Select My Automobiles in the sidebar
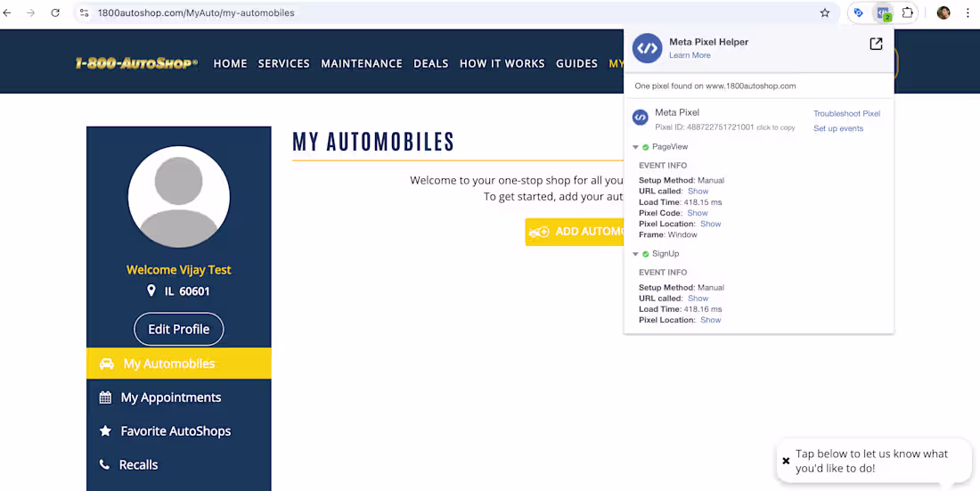 tap(179, 364)
